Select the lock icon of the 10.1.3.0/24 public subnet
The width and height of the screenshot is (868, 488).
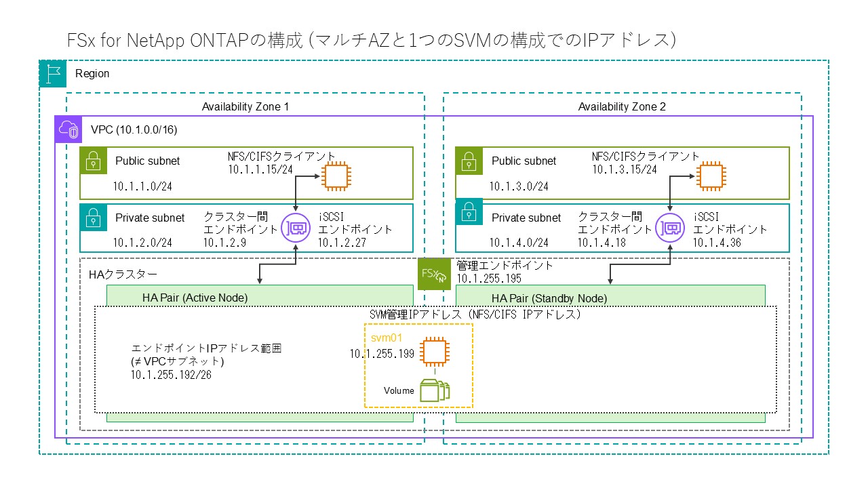[469, 161]
